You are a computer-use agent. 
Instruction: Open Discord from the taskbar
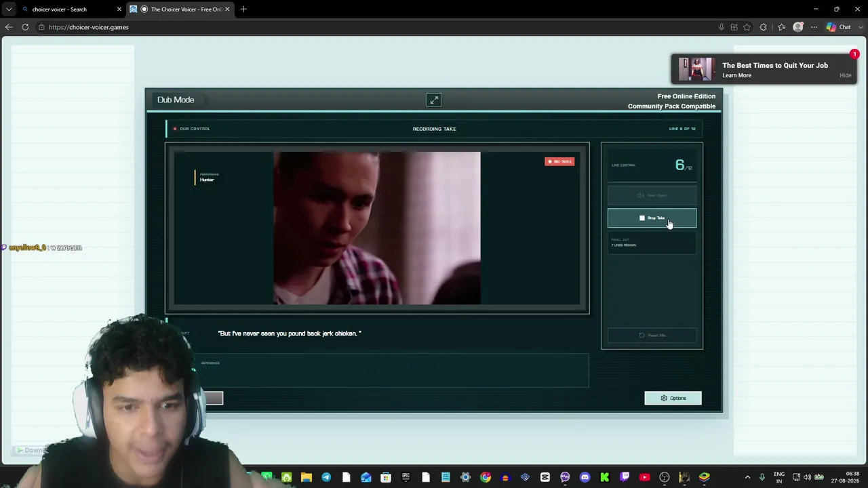(x=585, y=478)
